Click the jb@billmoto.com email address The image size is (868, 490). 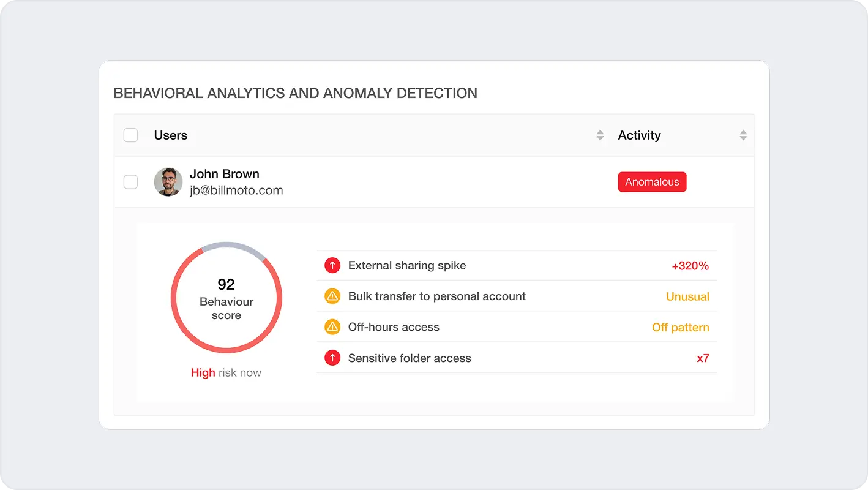click(236, 190)
